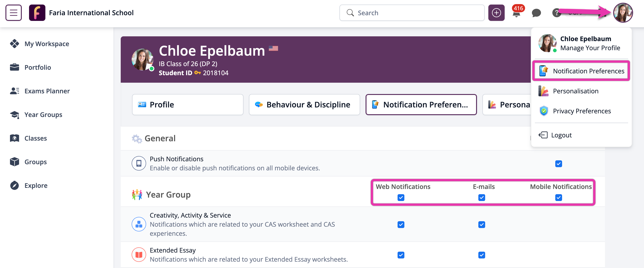Click the Faria school logo icon

37,12
